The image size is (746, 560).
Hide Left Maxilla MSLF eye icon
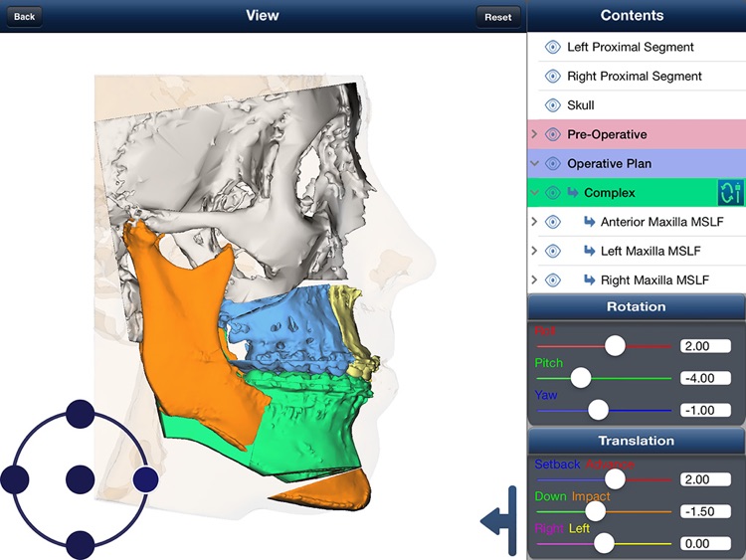[x=552, y=251]
